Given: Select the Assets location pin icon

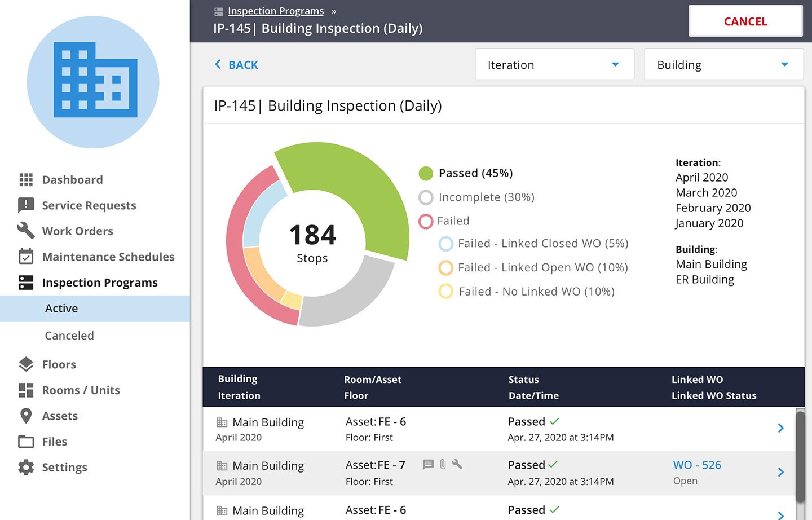Looking at the screenshot, I should coord(25,416).
